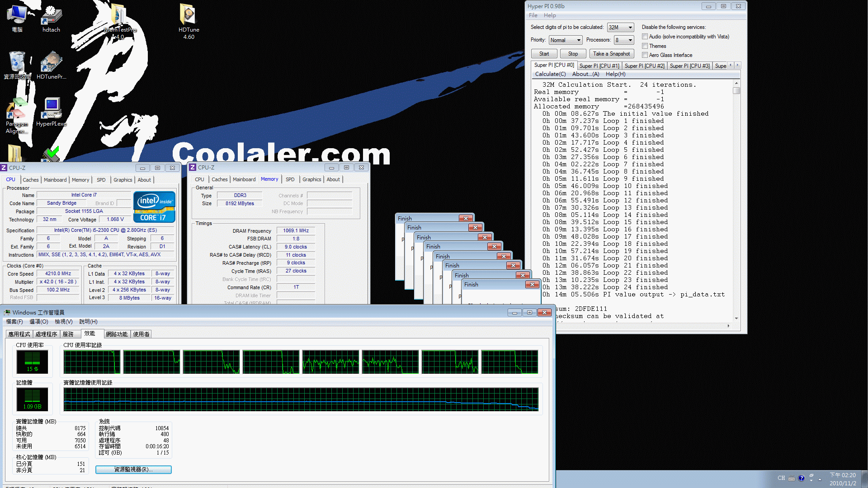The image size is (868, 488).
Task: Select the About tab in left CPU-Z window
Action: [144, 180]
